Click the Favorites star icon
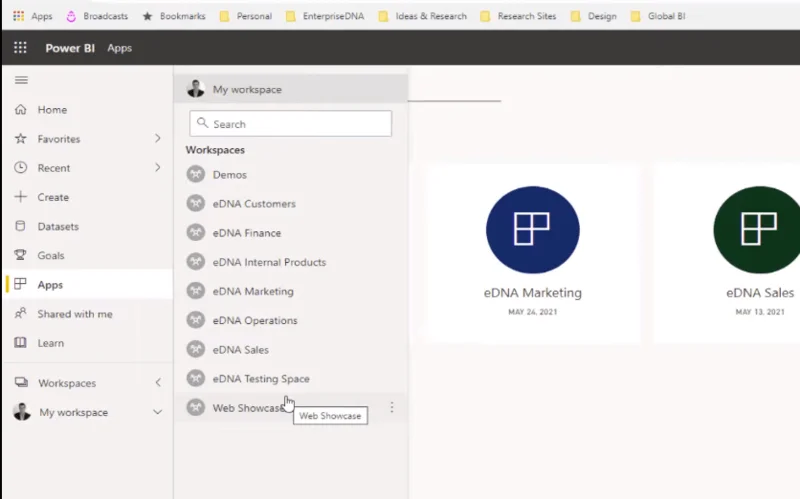The width and height of the screenshot is (800, 499). tap(20, 138)
